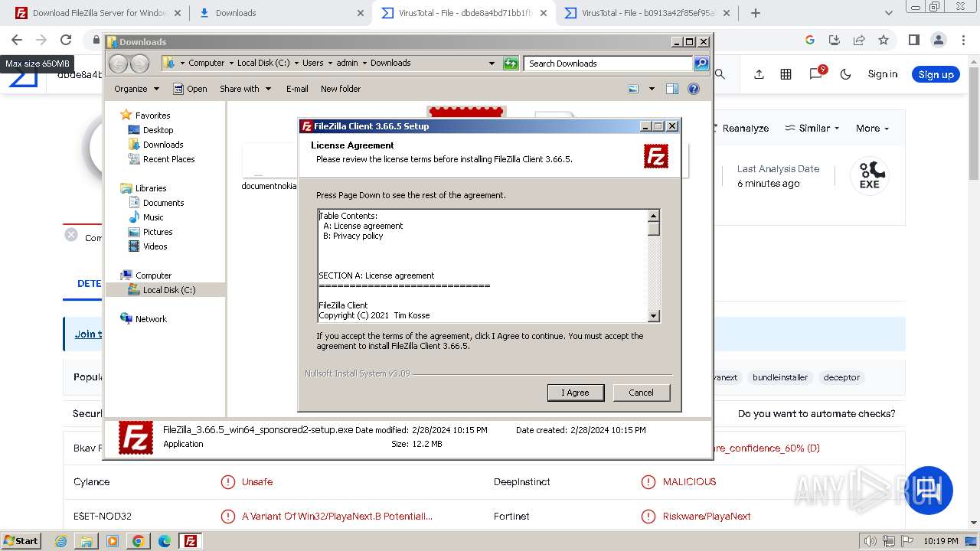Open a new browser tab
This screenshot has height=551, width=980.
[756, 13]
